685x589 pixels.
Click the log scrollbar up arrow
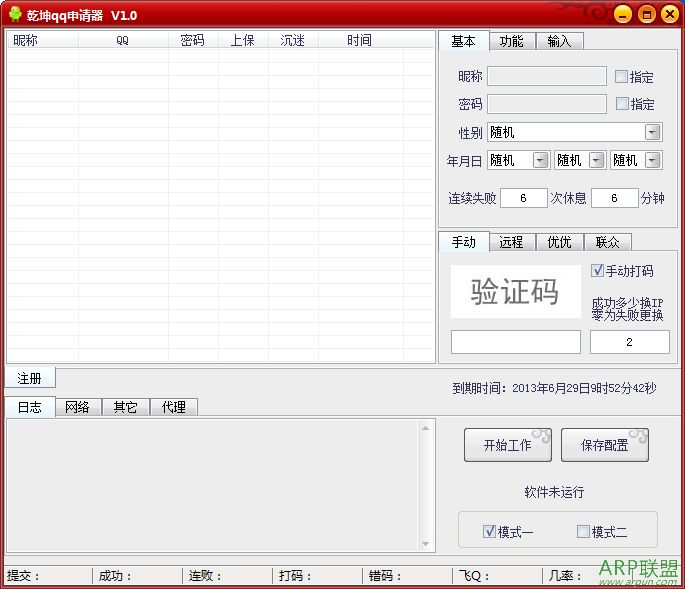tap(425, 428)
